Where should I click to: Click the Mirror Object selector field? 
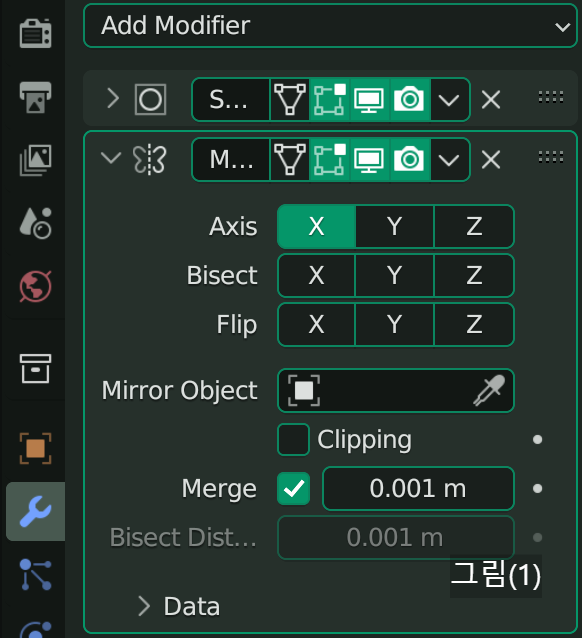(396, 391)
